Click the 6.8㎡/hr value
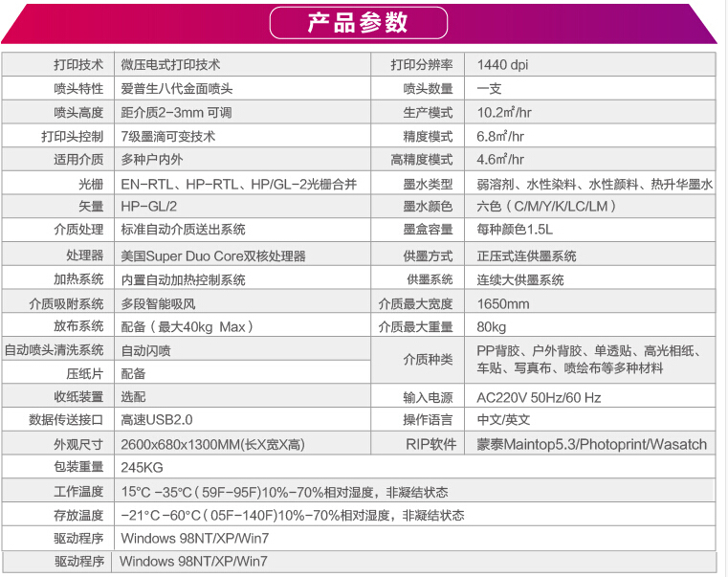Screen dimensions: 728x577 pyautogui.click(x=500, y=136)
